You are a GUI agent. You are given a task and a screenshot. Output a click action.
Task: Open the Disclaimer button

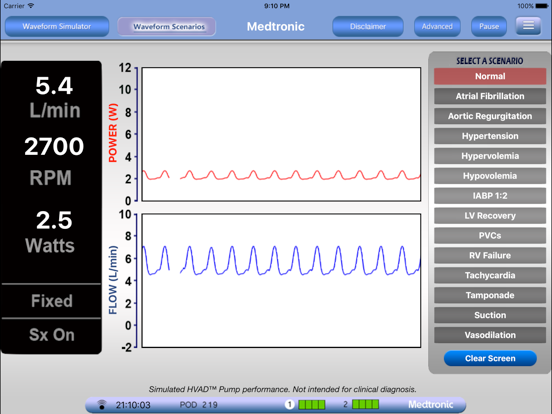(368, 26)
